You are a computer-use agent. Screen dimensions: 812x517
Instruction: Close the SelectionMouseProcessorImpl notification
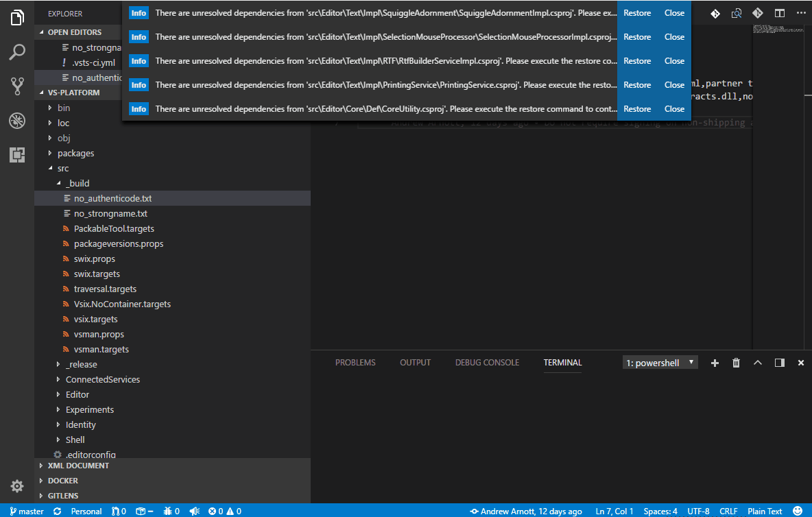pyautogui.click(x=674, y=37)
